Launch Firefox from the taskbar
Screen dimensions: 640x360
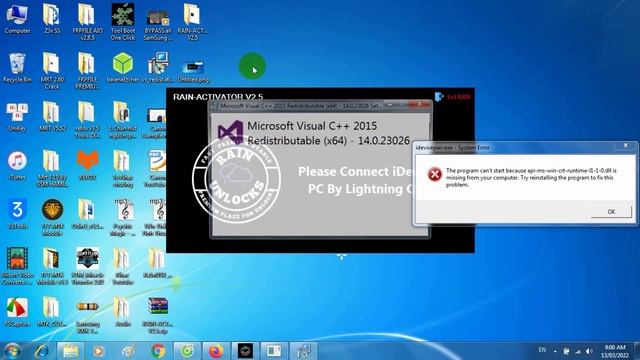216,351
